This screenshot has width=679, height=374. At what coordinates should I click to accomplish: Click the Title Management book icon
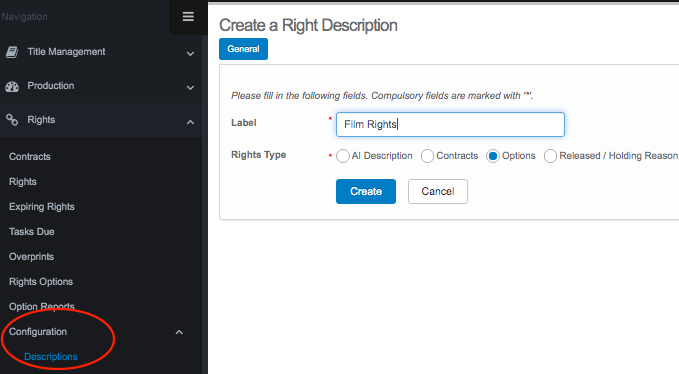click(12, 52)
